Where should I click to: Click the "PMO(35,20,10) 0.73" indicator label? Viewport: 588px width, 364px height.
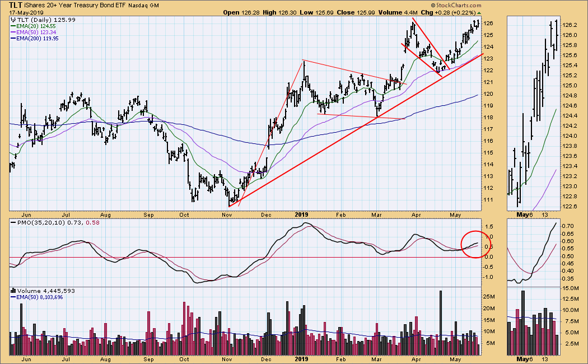(x=50, y=223)
